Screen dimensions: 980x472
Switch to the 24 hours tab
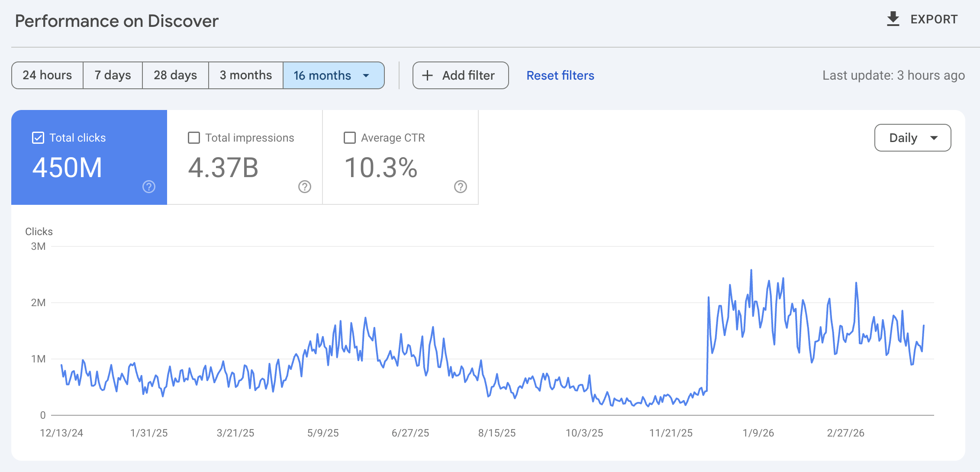(48, 75)
